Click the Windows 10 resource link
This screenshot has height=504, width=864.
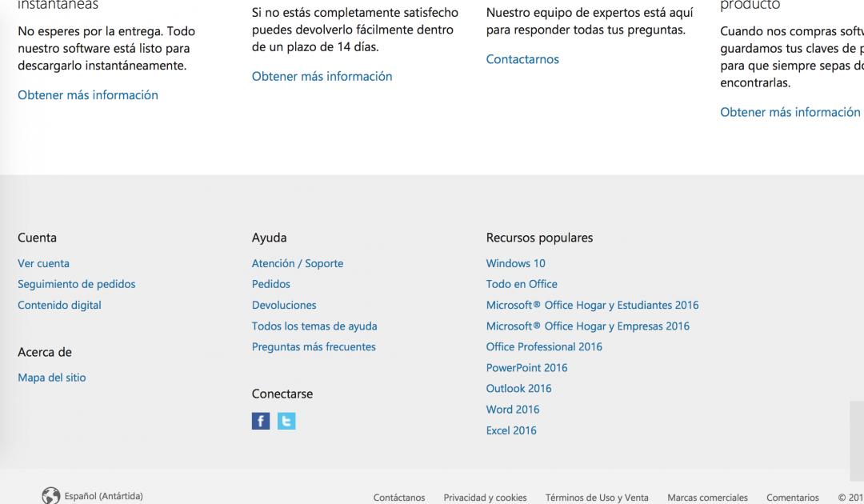tap(515, 263)
